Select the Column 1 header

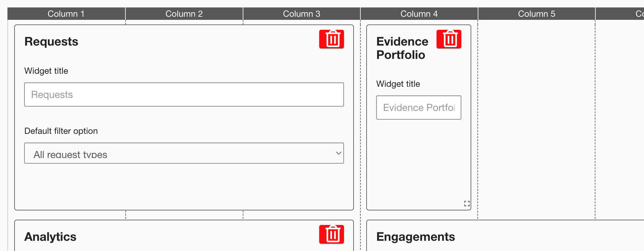[x=66, y=14]
